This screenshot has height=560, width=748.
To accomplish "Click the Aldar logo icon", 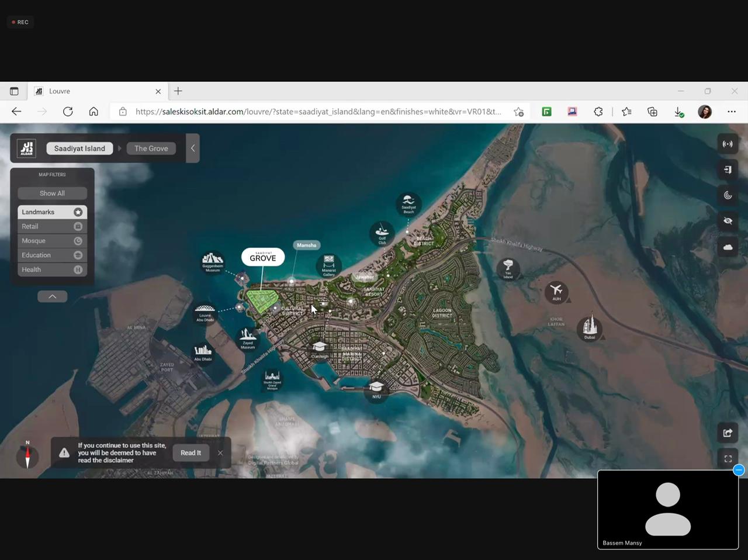I will [x=27, y=148].
